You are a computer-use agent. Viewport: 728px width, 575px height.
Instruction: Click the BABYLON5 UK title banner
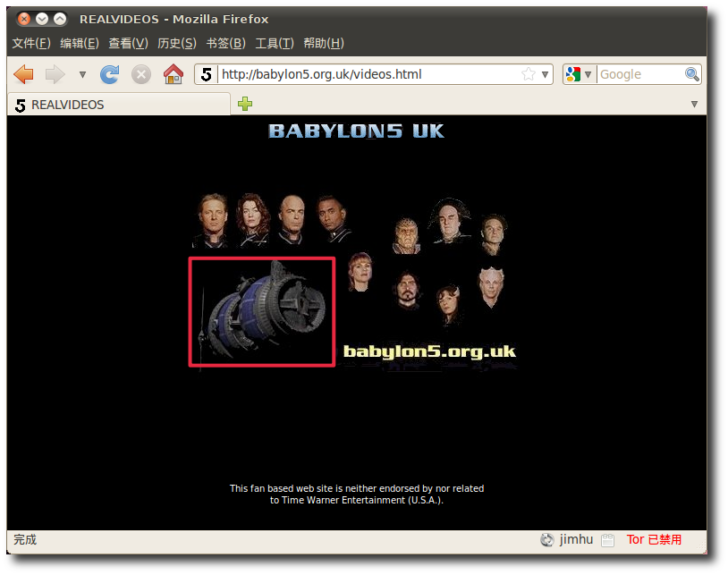(x=356, y=131)
